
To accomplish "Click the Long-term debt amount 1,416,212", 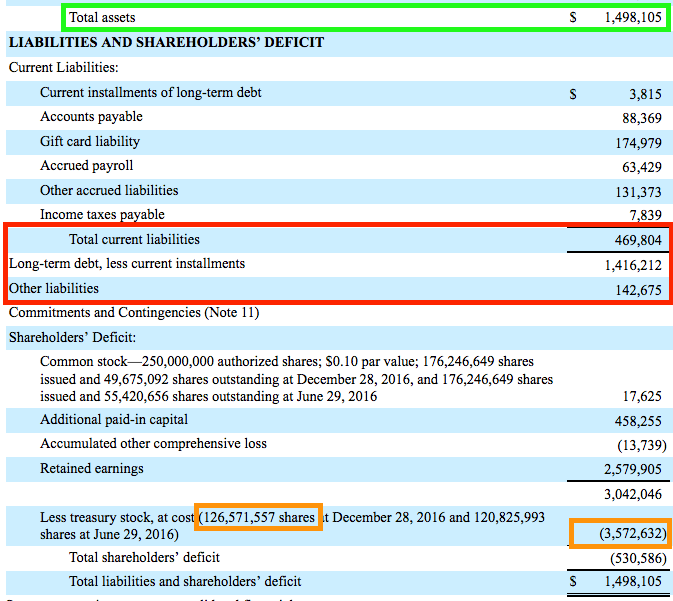I will click(x=632, y=265).
